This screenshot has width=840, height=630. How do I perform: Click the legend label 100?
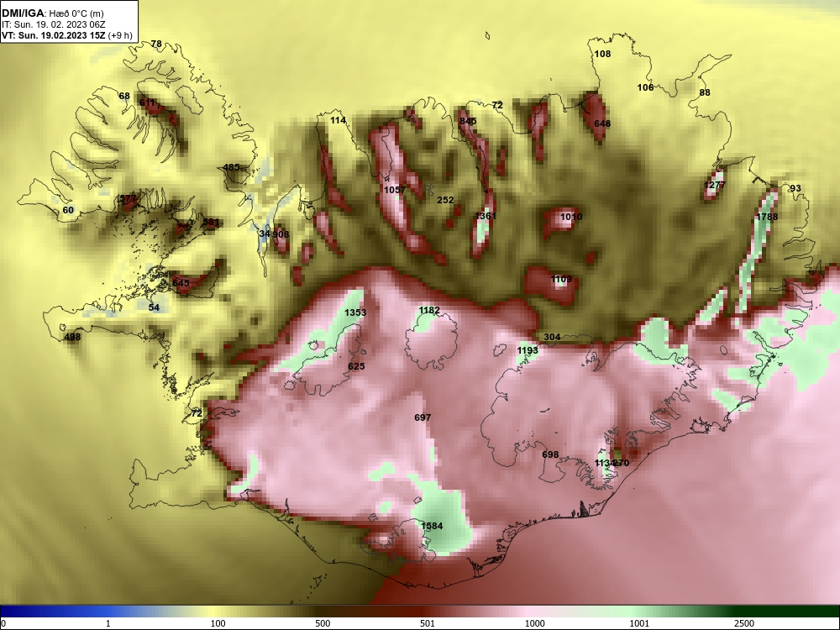point(218,623)
